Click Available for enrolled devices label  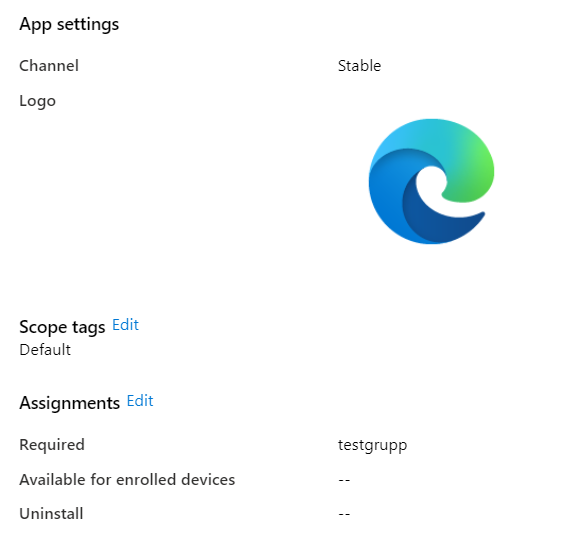127,480
